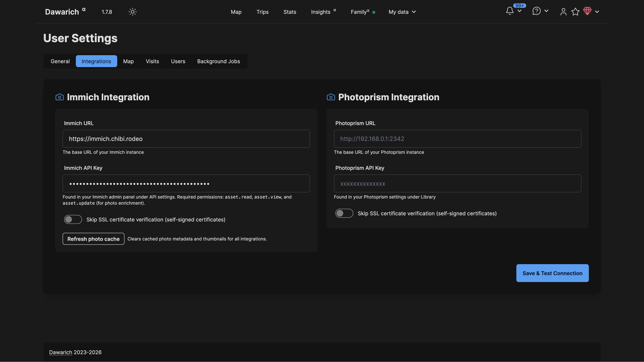The image size is (644, 362).
Task: Click the Immich Integration camera icon
Action: coord(59,97)
